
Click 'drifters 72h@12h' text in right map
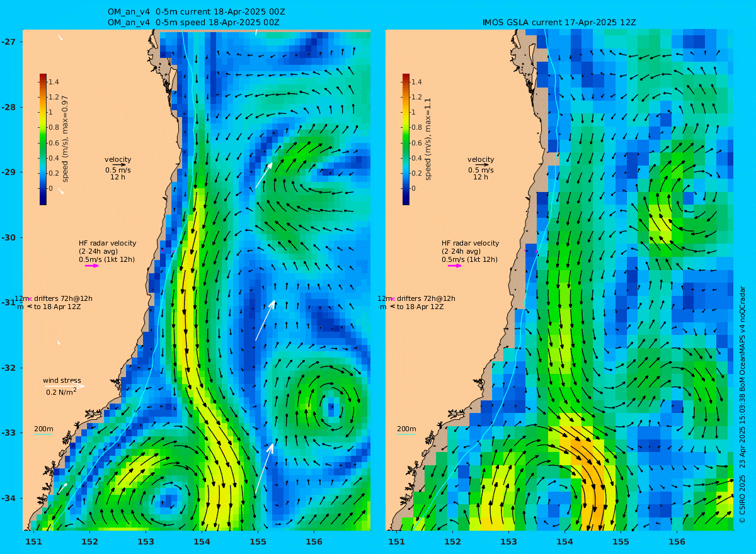click(x=426, y=298)
